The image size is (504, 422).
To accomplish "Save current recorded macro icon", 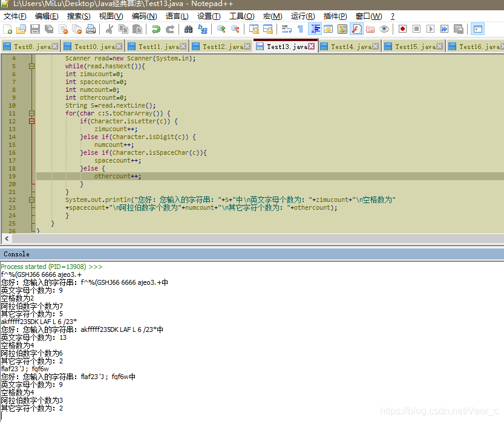I will click(459, 29).
